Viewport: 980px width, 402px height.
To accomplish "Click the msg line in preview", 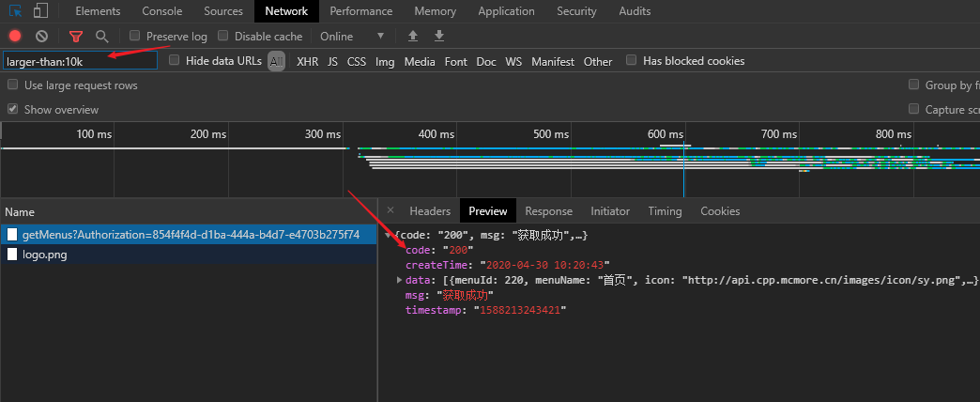I will coord(450,295).
